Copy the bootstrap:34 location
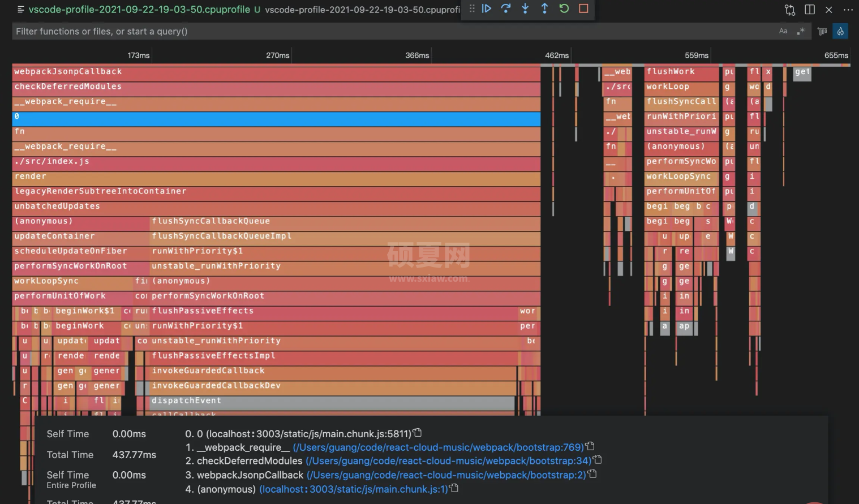The height and width of the screenshot is (504, 859). (598, 460)
